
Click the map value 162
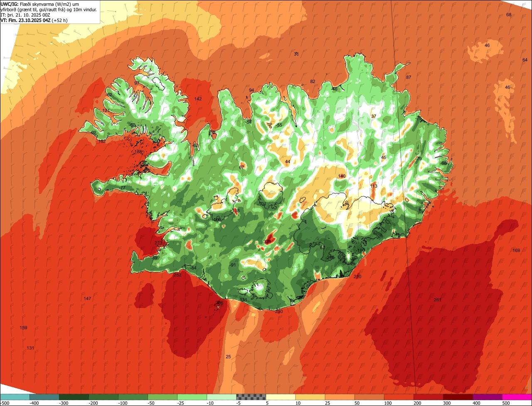[102, 142]
